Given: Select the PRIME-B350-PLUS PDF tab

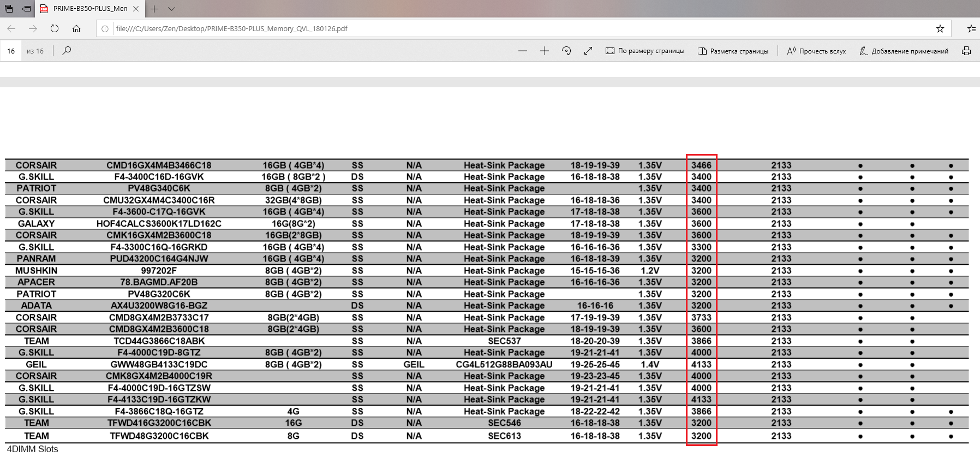Looking at the screenshot, I should [x=90, y=9].
